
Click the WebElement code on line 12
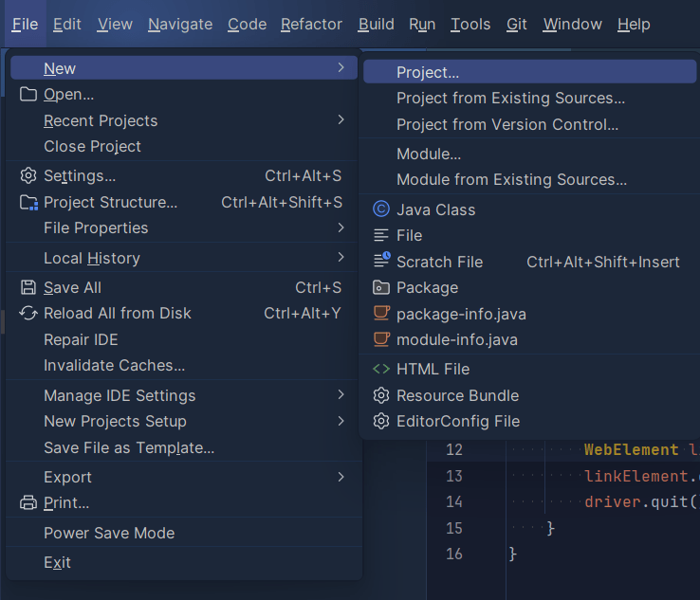click(x=632, y=449)
